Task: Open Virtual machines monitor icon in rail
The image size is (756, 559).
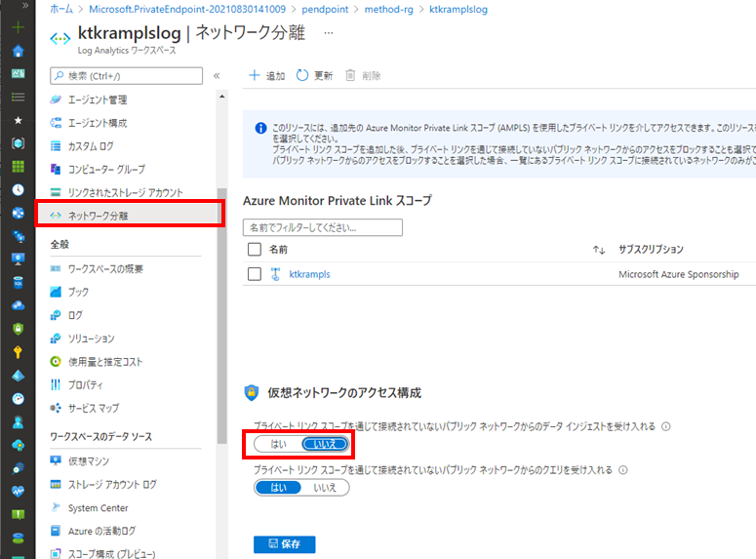Action: point(18,259)
